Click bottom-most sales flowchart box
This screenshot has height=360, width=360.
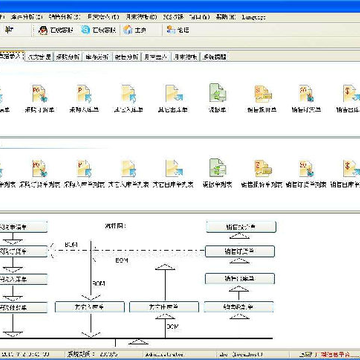click(239, 307)
